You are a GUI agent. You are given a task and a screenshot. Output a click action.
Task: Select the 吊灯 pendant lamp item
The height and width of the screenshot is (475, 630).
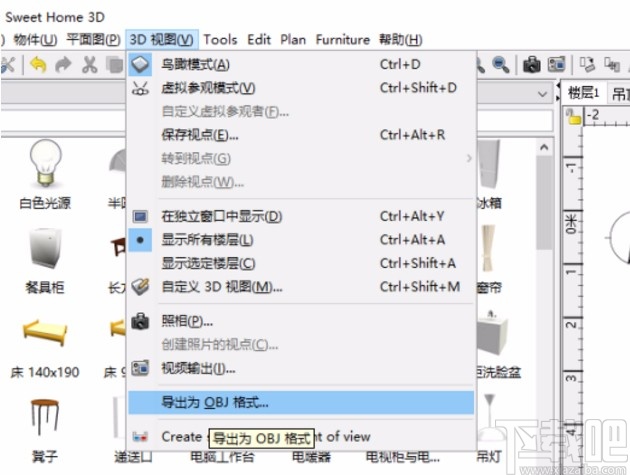tap(489, 428)
